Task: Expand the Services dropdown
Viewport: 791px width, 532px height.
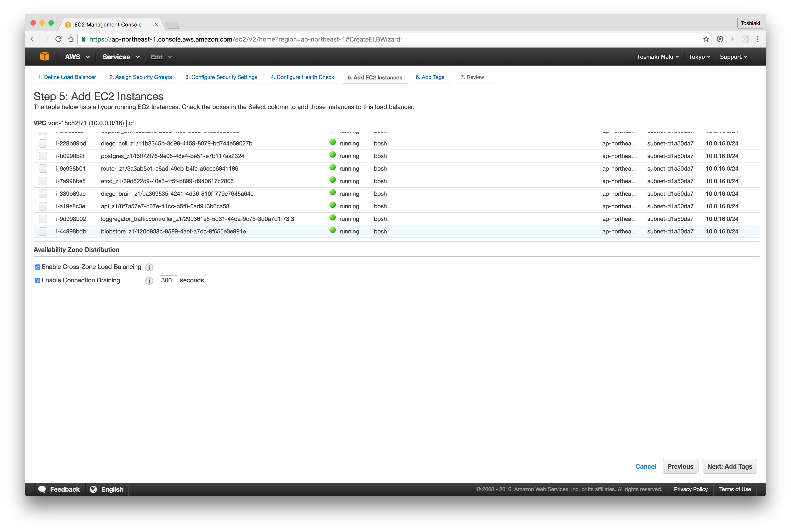Action: click(121, 57)
